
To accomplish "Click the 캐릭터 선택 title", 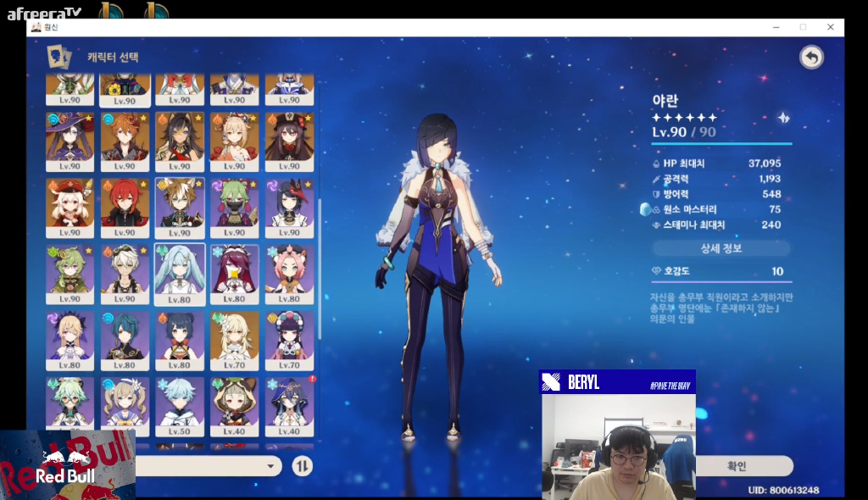I will point(113,57).
